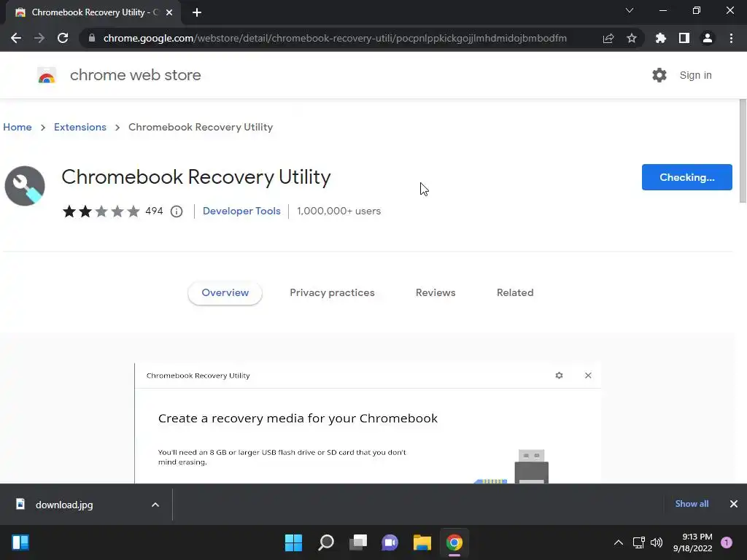
Task: Open the Developer Tools category link
Action: 241,211
